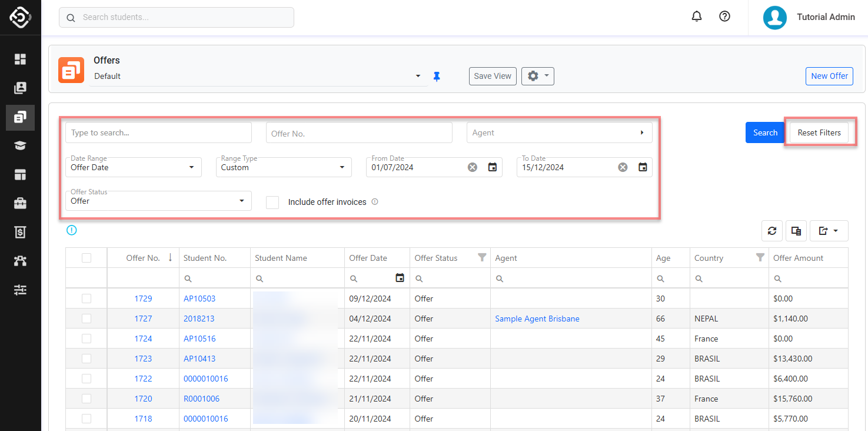Open the Range Type dropdown

pos(284,167)
